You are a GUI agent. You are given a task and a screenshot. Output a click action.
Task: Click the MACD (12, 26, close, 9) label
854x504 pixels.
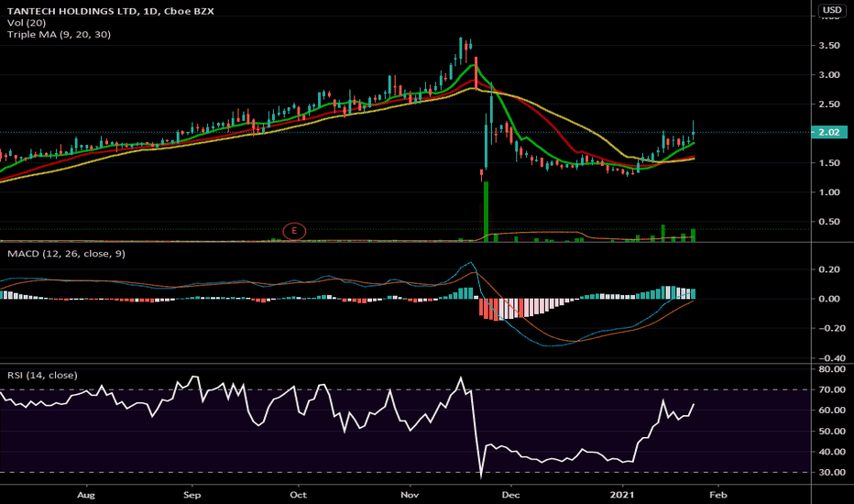click(x=66, y=253)
